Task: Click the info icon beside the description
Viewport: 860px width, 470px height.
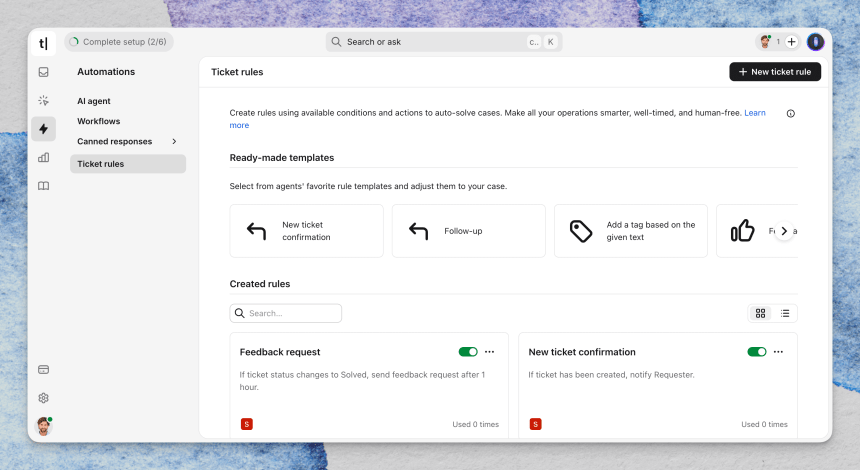Action: point(790,114)
